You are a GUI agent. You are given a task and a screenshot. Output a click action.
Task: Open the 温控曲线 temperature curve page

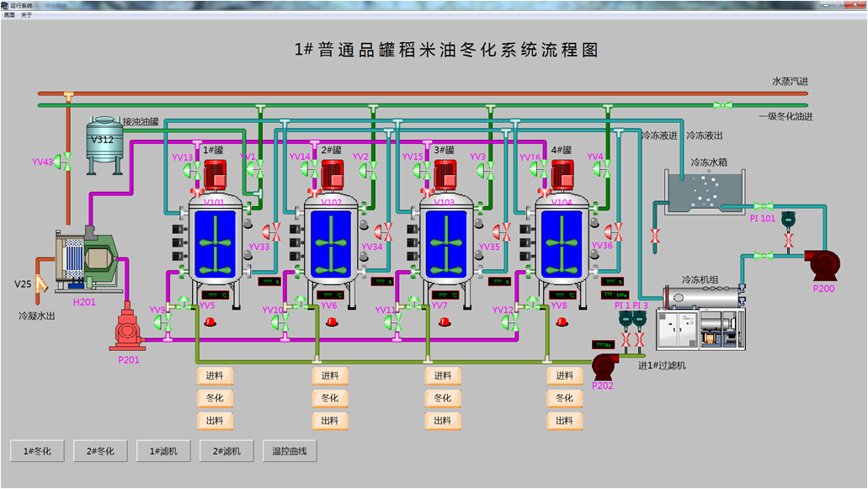pos(290,451)
